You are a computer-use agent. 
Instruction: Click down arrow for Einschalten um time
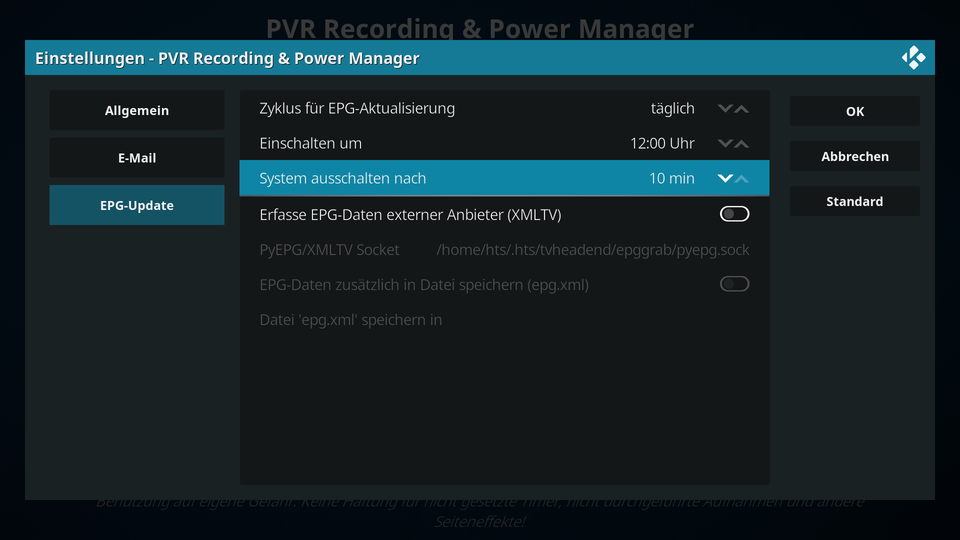coord(725,143)
